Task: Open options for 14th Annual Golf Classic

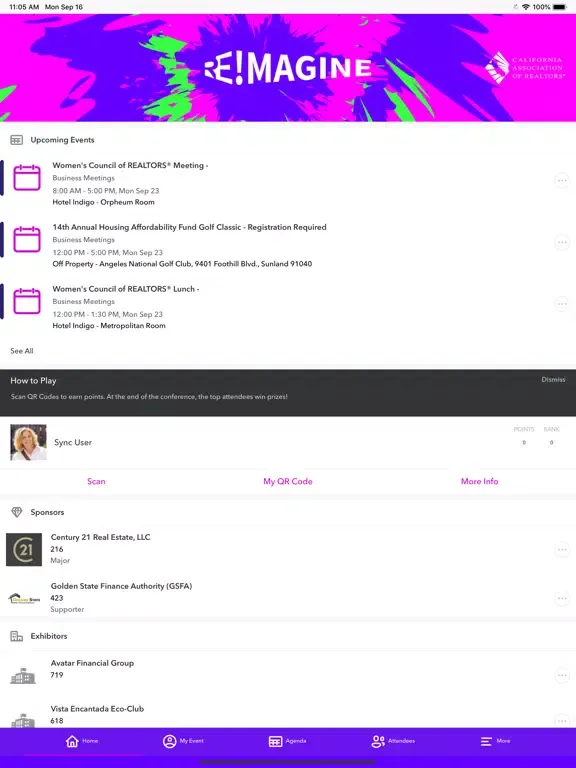Action: (x=562, y=242)
